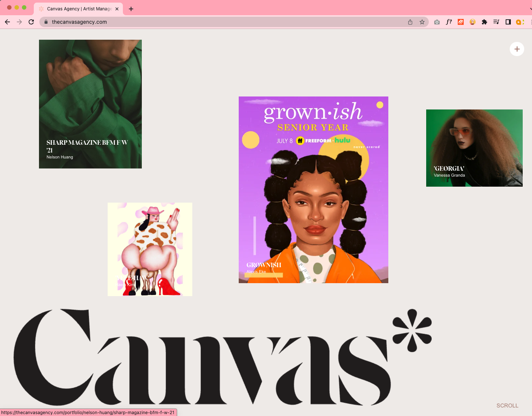The height and width of the screenshot is (416, 532).
Task: Click the orange profile update icon
Action: (x=520, y=22)
